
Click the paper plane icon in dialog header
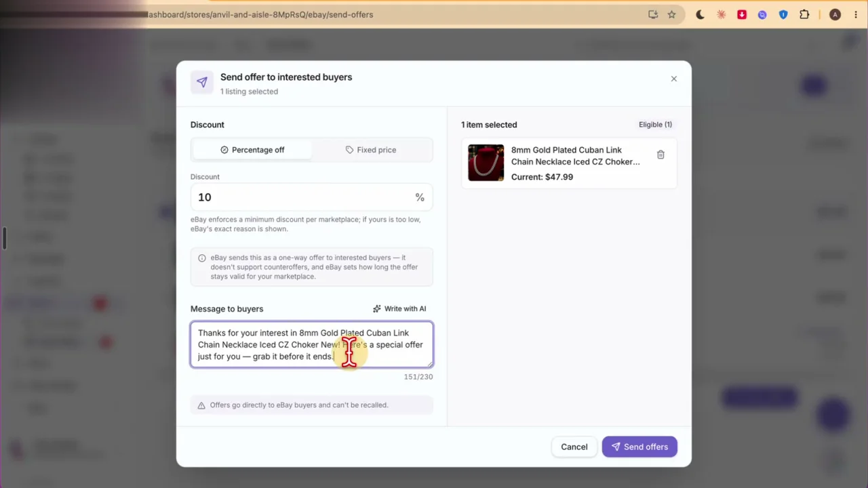pyautogui.click(x=202, y=82)
